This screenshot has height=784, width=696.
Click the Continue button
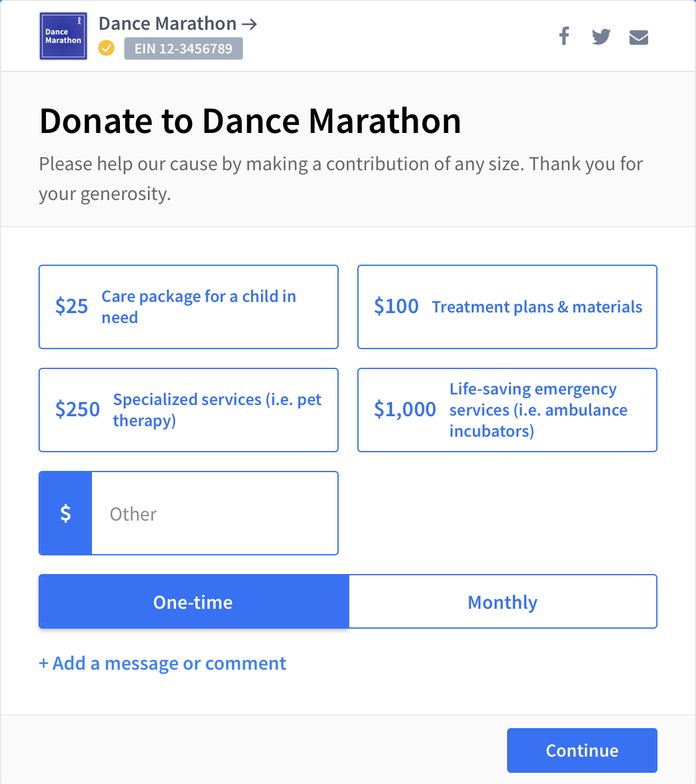point(582,750)
